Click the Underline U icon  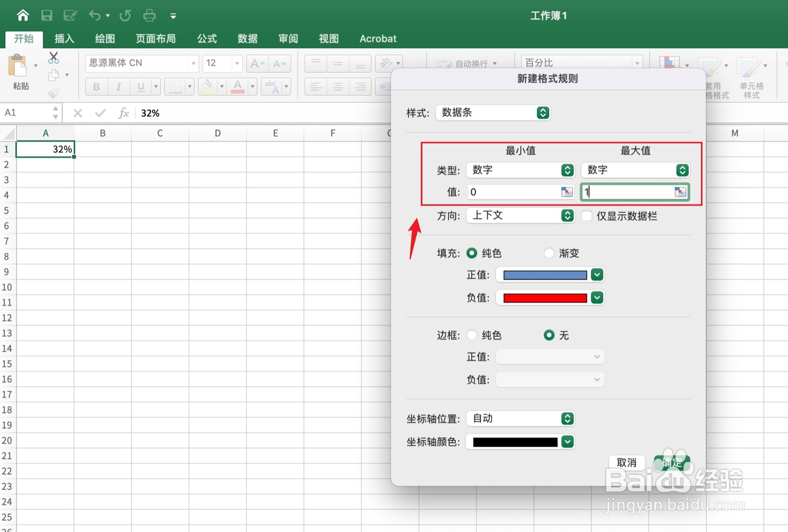(x=140, y=87)
